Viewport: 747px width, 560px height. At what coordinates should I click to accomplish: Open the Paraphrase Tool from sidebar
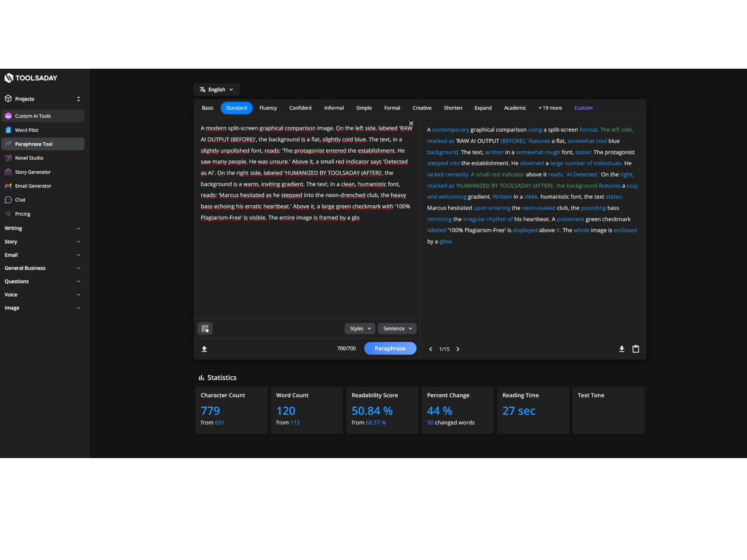[34, 144]
